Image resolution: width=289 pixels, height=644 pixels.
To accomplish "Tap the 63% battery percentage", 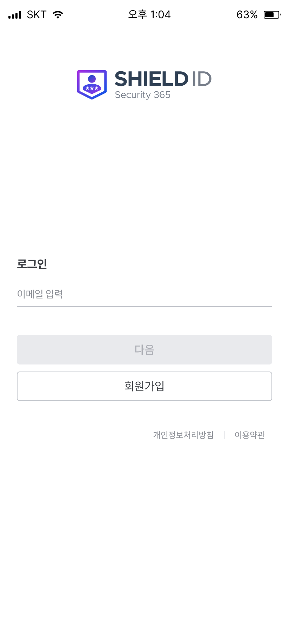I will 247,15.
